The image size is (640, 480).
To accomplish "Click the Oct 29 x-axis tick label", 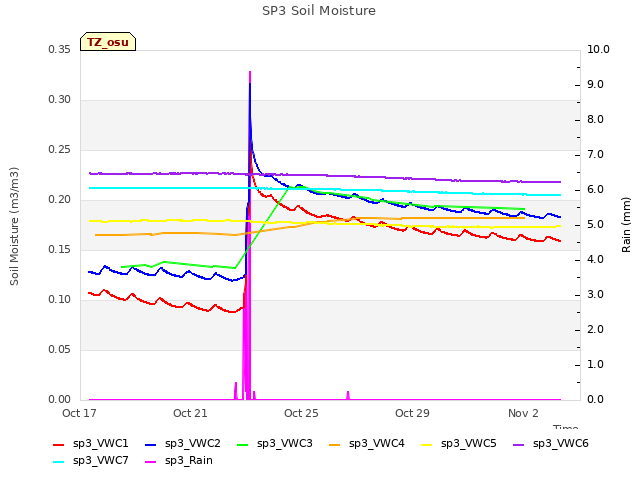I will tap(412, 413).
